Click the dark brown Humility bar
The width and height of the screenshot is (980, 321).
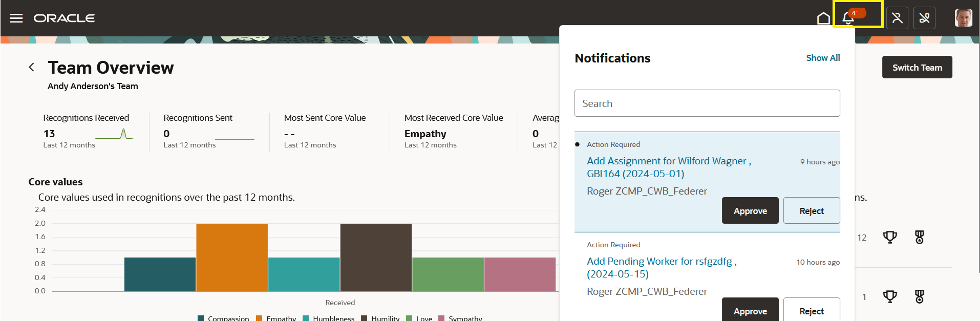[376, 258]
